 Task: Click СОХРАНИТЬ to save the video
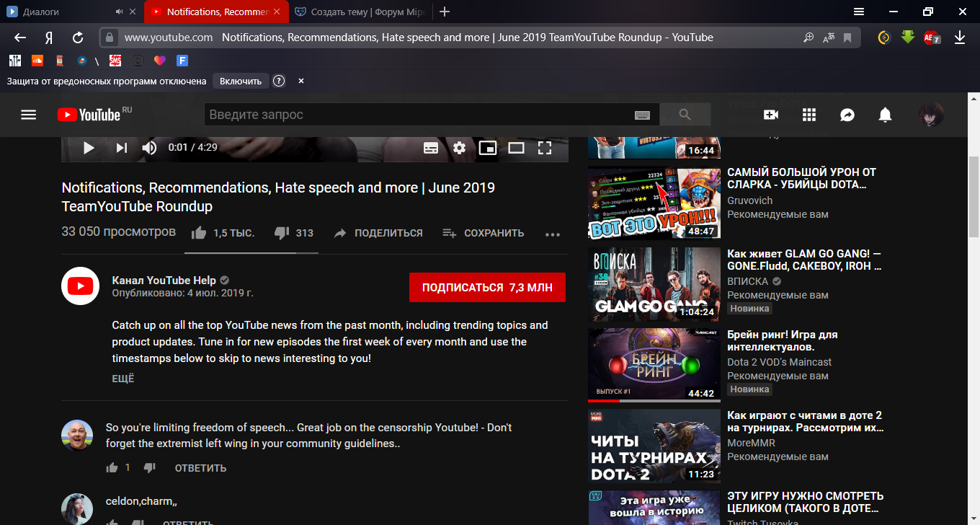[484, 233]
